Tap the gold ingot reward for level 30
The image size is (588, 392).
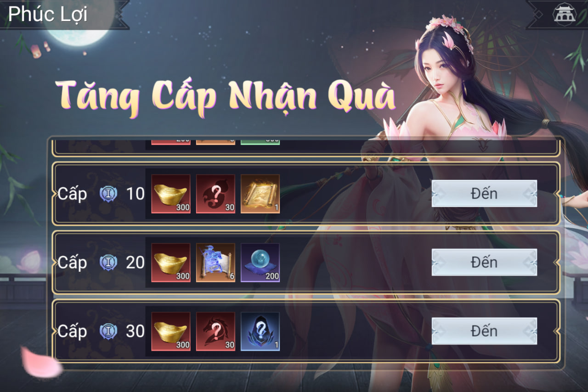pyautogui.click(x=171, y=331)
